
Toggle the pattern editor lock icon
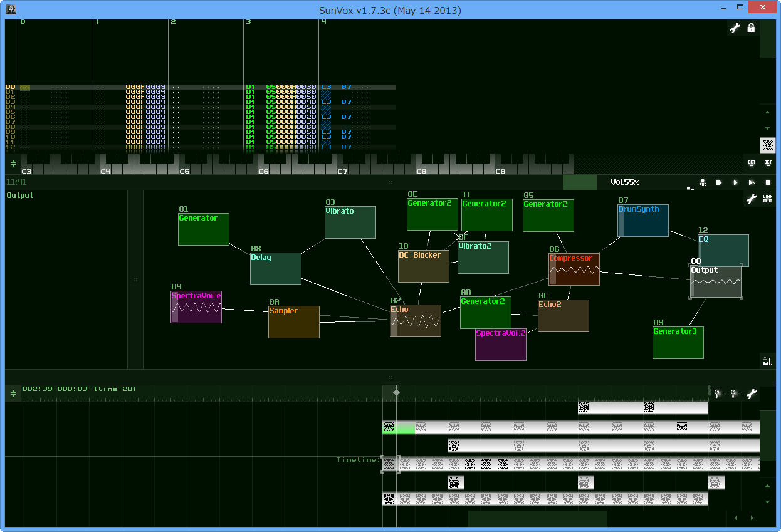[x=751, y=28]
